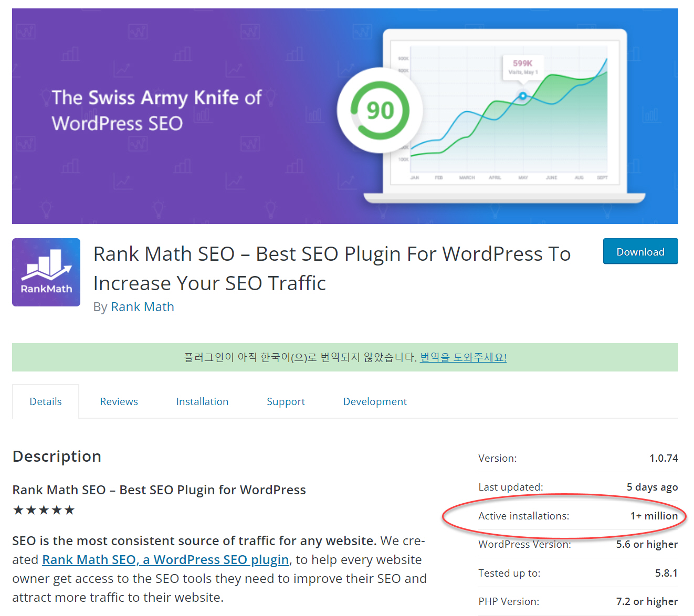
Task: Click the 'WordPress Version:' label
Action: [524, 544]
